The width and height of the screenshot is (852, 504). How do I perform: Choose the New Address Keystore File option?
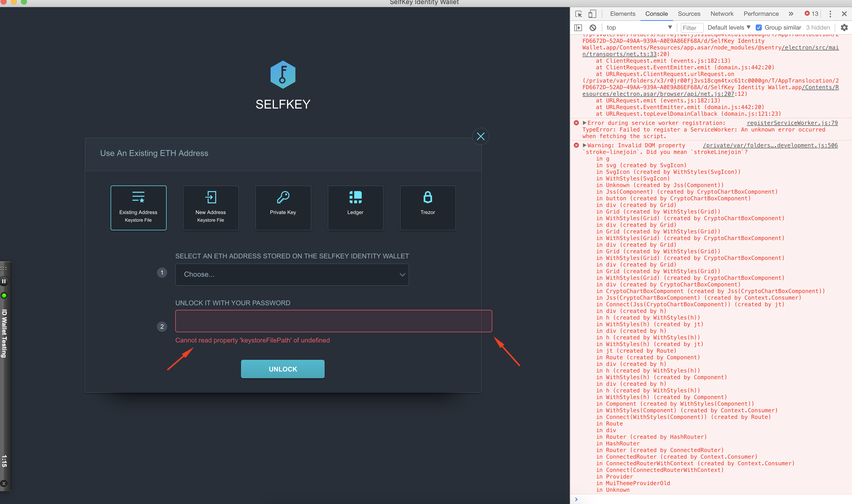click(x=210, y=207)
